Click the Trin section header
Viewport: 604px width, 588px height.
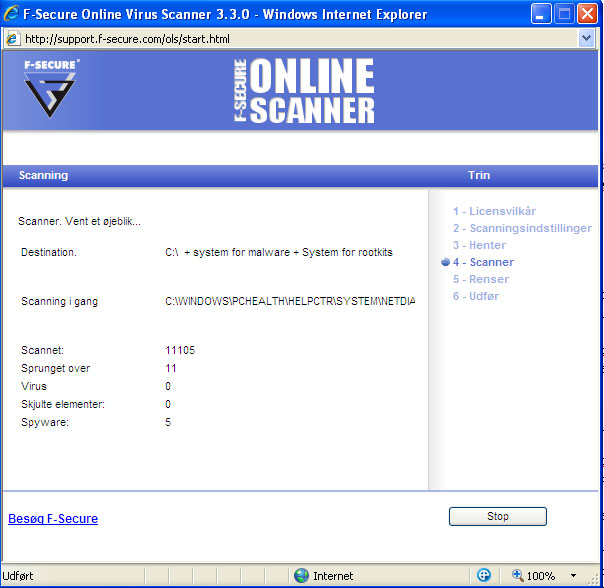(x=479, y=175)
